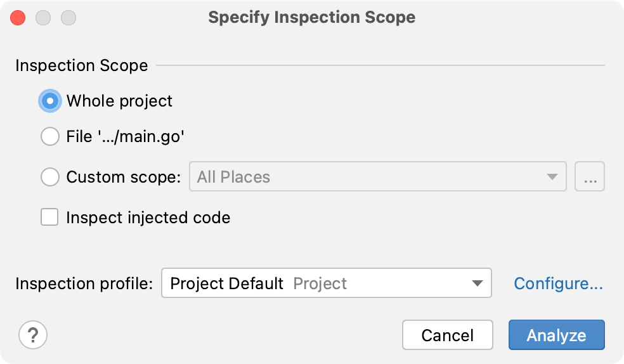624x364 pixels.
Task: Click the Inspection profile label text
Action: (x=84, y=283)
